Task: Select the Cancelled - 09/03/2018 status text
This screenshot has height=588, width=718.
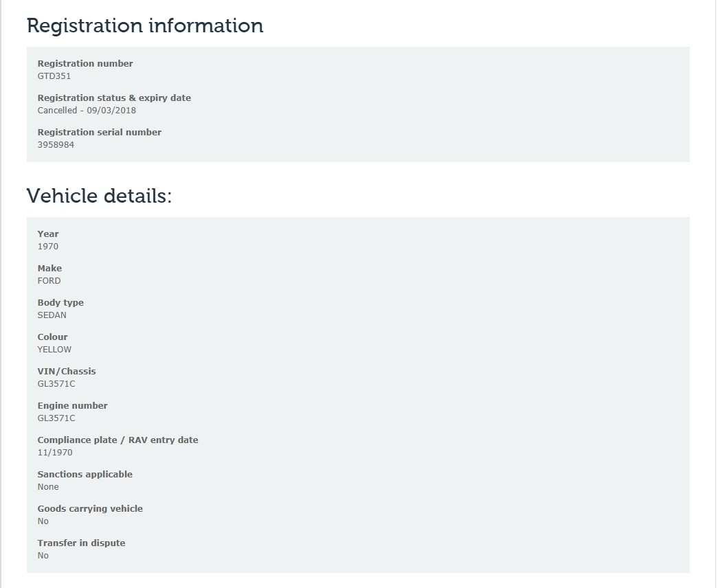Action: (87, 111)
